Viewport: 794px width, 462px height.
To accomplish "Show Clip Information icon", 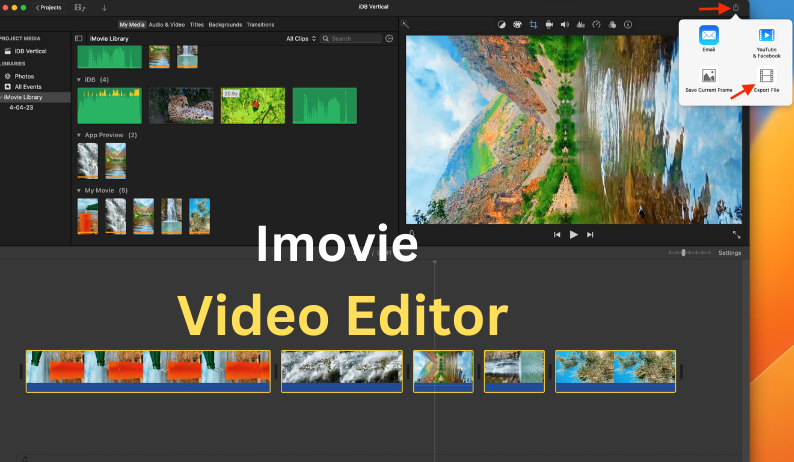I will pyautogui.click(x=628, y=24).
